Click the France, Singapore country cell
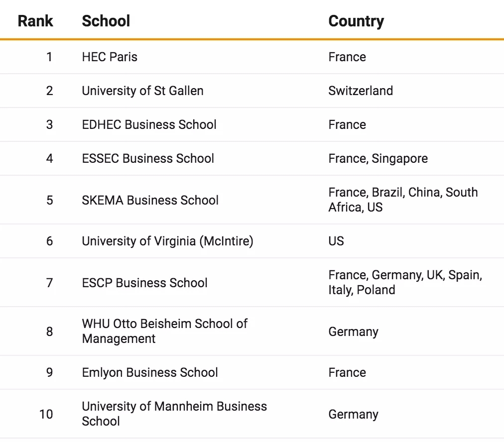This screenshot has height=442, width=504. [378, 159]
